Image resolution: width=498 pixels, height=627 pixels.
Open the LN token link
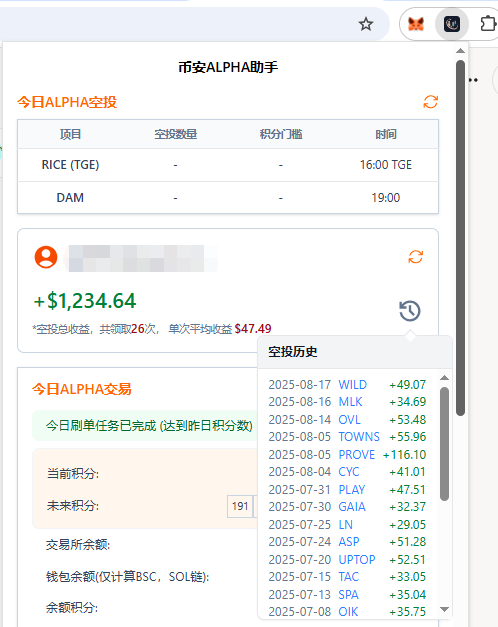[346, 525]
